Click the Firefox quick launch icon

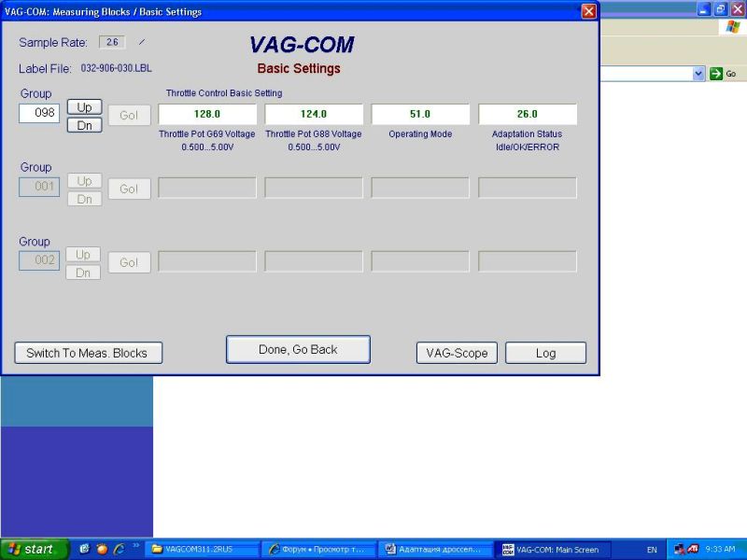(x=102, y=550)
